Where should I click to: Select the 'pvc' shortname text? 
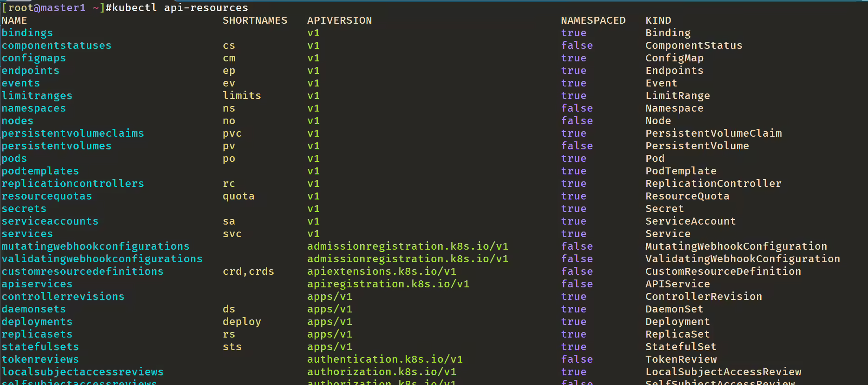click(x=232, y=133)
